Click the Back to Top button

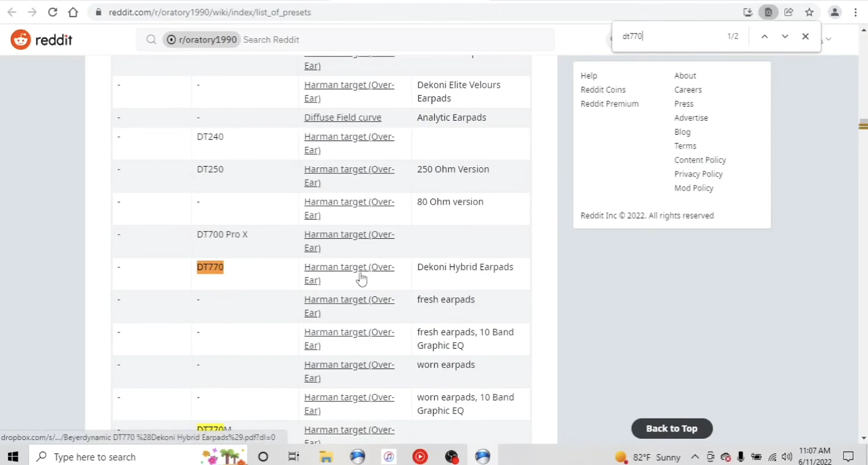coord(671,428)
